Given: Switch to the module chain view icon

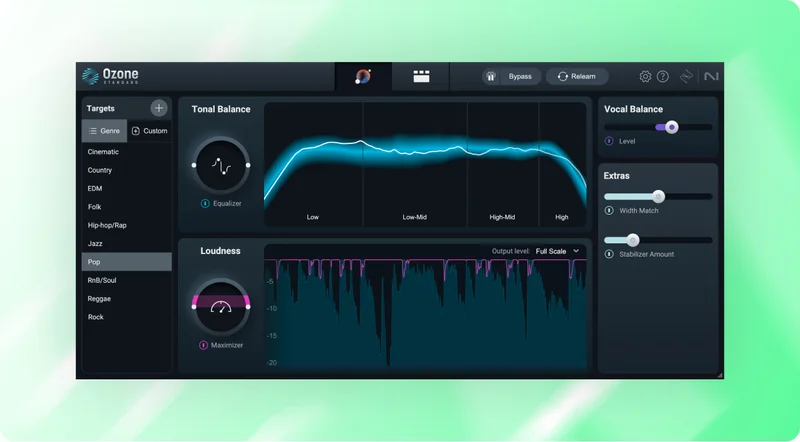Looking at the screenshot, I should [421, 77].
